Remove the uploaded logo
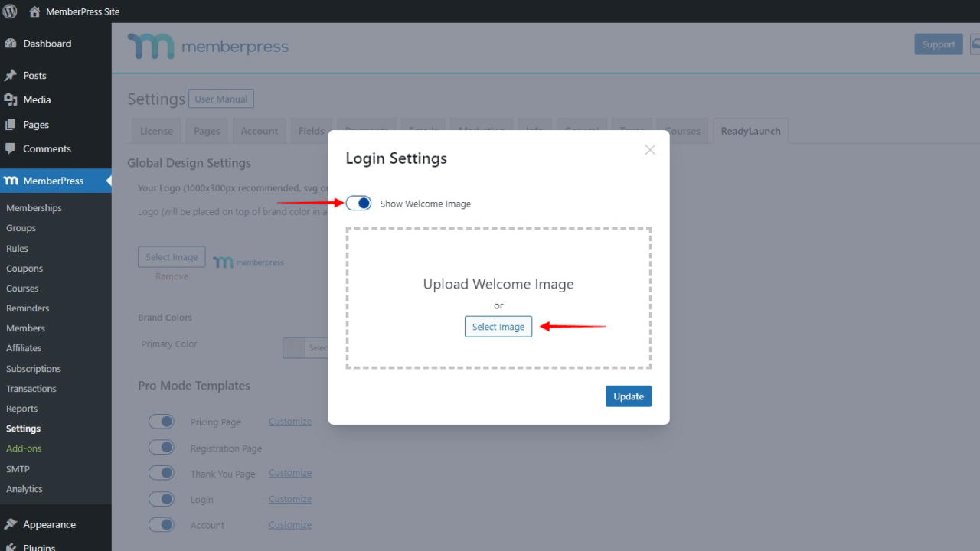The width and height of the screenshot is (980, 551). (x=171, y=276)
